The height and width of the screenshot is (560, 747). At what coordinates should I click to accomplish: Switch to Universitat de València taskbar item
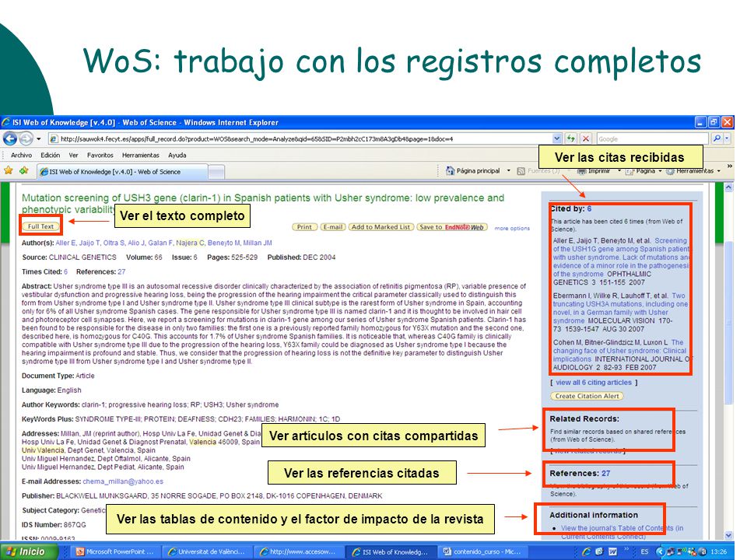point(207,552)
